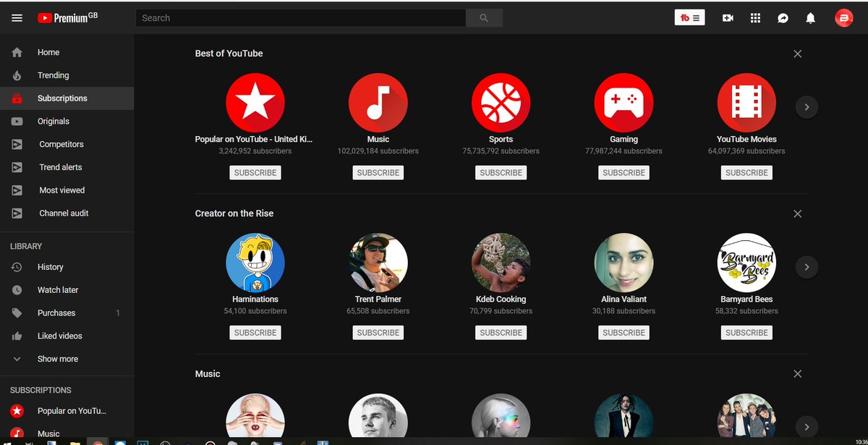Open the Music note channel icon
868x445 pixels.
378,103
